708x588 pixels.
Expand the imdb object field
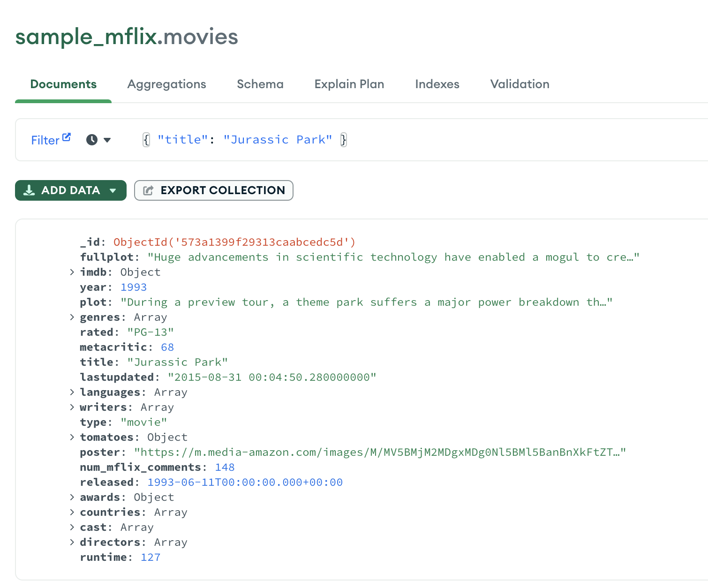click(72, 272)
